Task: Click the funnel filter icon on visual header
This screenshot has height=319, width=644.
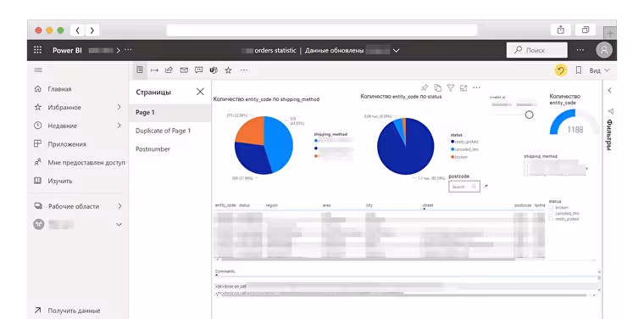Action: (451, 87)
